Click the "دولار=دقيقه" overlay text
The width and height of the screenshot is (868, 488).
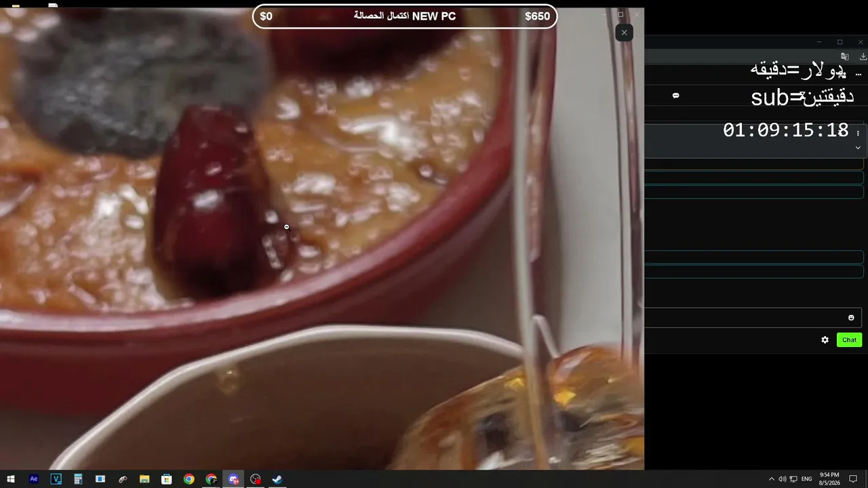[x=798, y=69]
